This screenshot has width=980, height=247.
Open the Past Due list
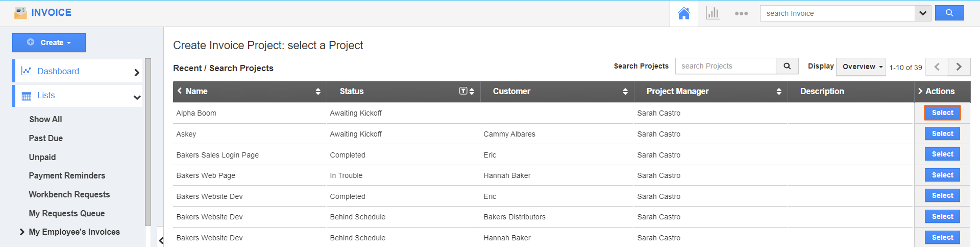tap(46, 138)
